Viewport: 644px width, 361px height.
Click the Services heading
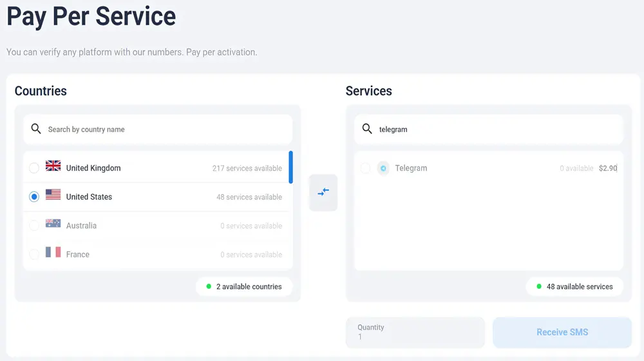[369, 91]
